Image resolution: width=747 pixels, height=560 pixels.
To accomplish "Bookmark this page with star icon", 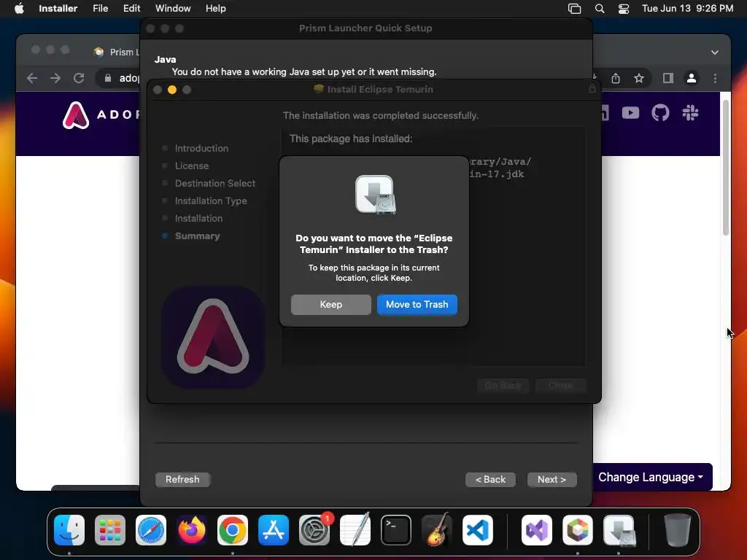I will (x=639, y=78).
